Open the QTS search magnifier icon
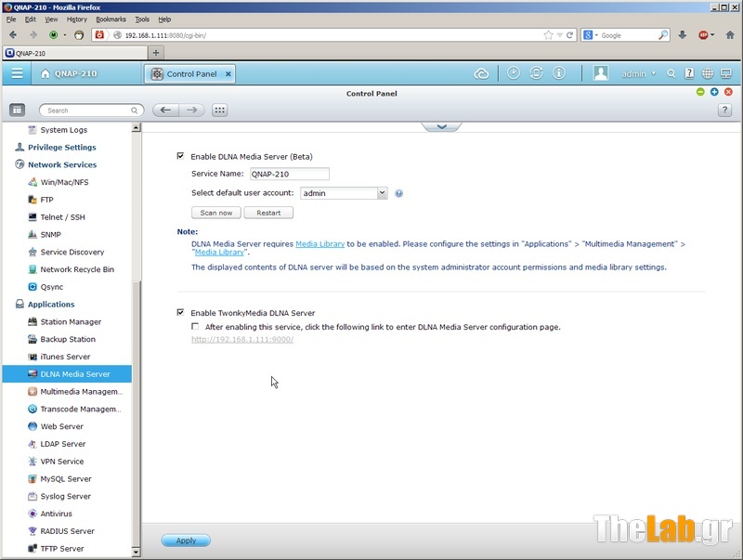 671,73
